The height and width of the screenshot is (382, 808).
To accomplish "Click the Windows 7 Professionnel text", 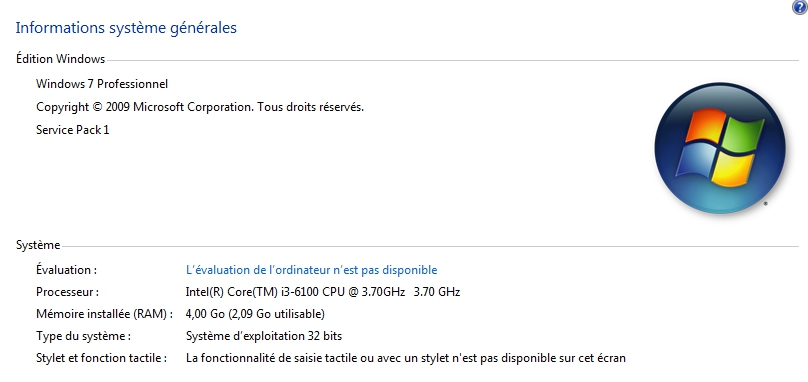I will click(x=102, y=84).
